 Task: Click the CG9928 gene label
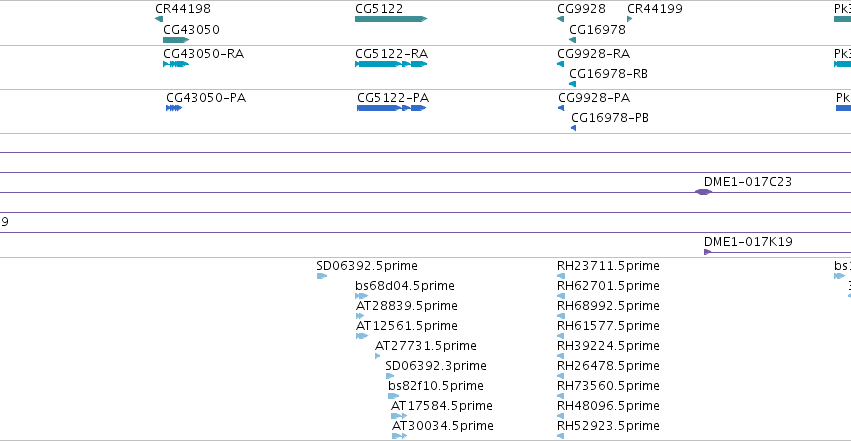click(581, 9)
